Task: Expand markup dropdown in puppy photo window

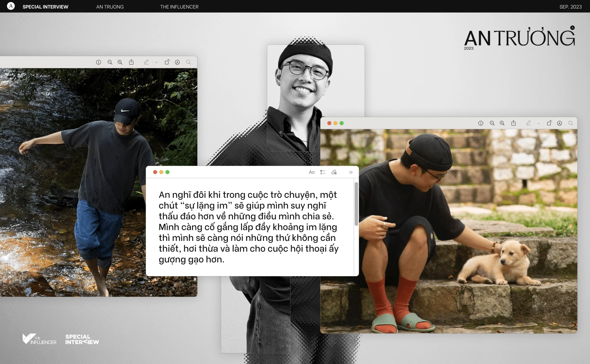Action: click(539, 124)
